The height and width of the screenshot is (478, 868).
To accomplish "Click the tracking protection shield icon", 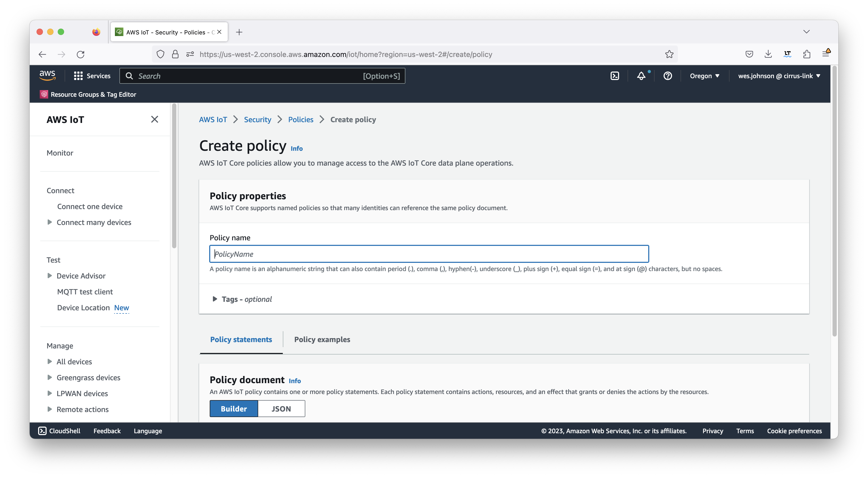I will tap(160, 54).
